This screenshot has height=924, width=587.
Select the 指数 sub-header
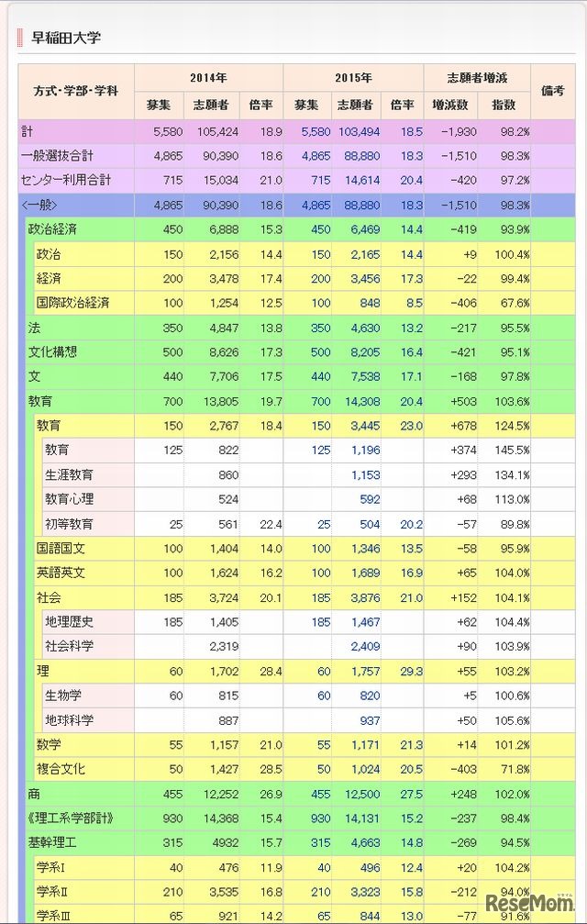[504, 105]
